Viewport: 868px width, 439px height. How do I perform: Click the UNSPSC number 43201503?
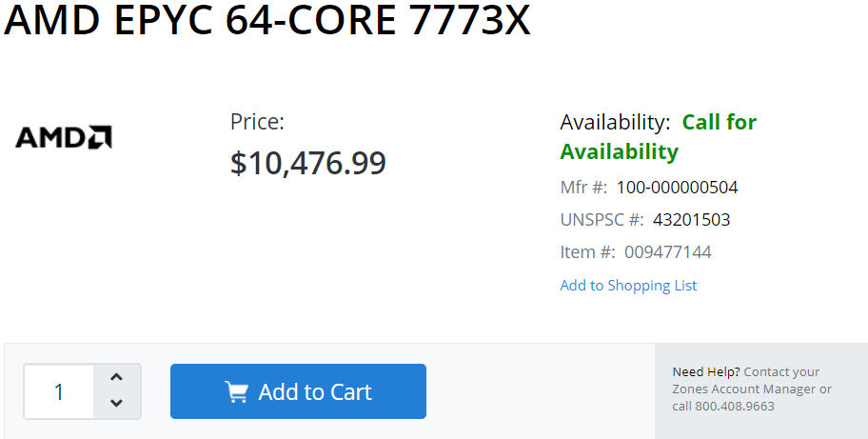click(x=691, y=220)
